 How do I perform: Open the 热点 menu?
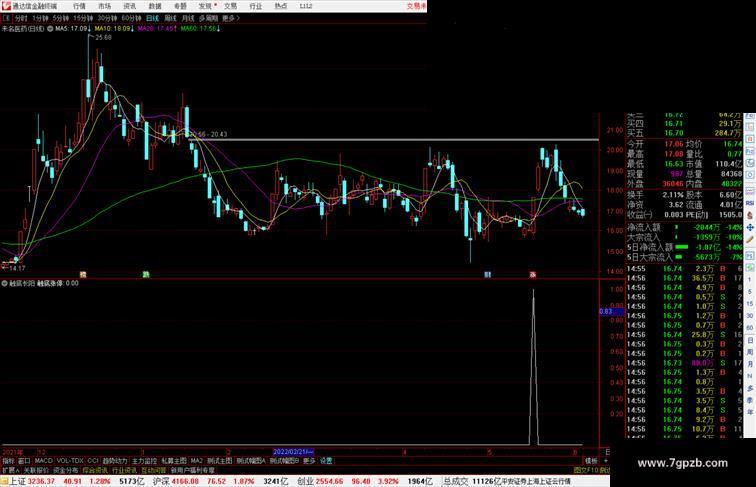tap(280, 6)
